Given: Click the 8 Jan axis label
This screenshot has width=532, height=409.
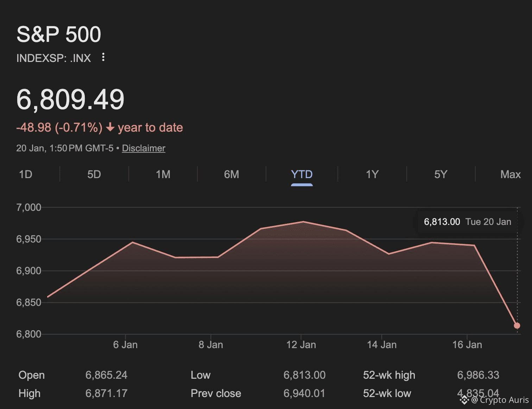Looking at the screenshot, I should click(x=211, y=345).
